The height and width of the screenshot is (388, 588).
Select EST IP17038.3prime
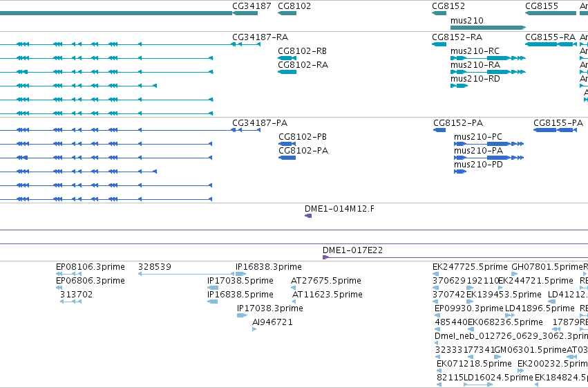(270, 308)
